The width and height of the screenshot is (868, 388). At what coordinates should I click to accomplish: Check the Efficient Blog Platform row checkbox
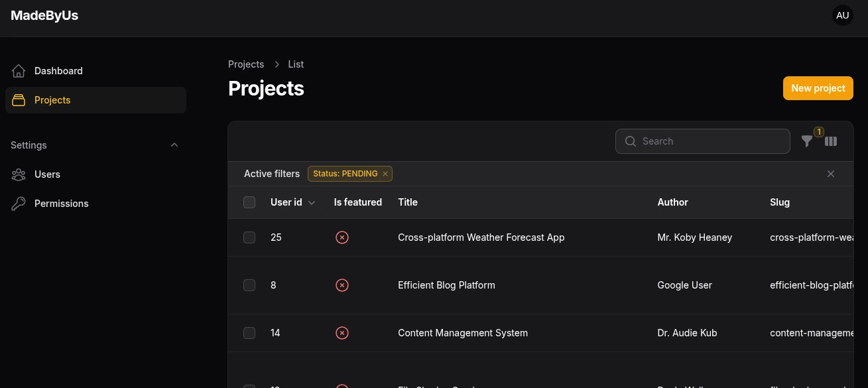point(249,285)
